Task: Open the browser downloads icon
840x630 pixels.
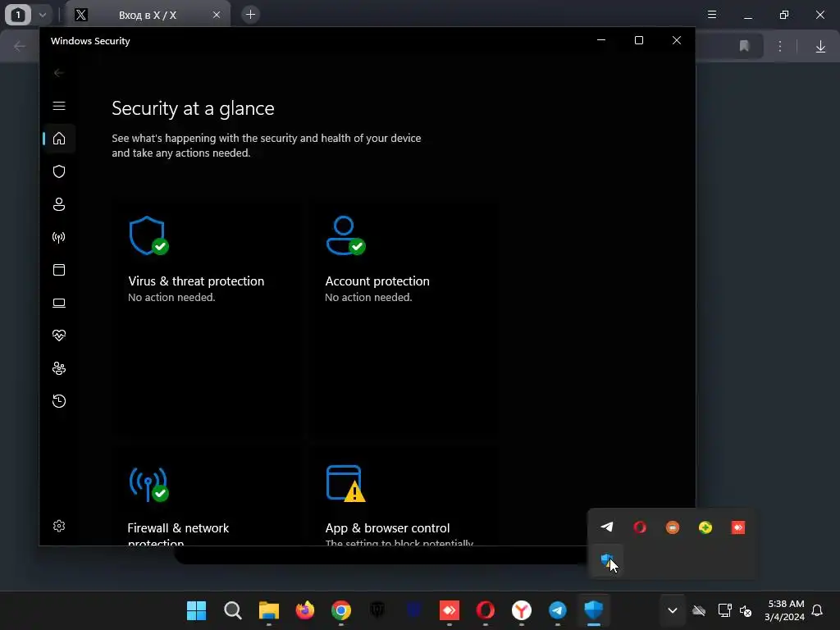Action: [x=820, y=46]
